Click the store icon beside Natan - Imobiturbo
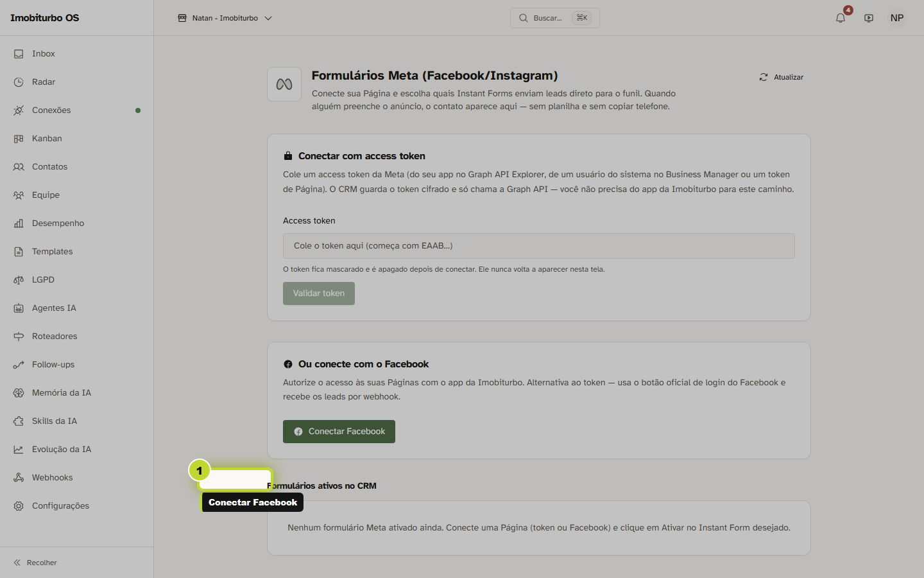This screenshot has width=924, height=578. 182,18
